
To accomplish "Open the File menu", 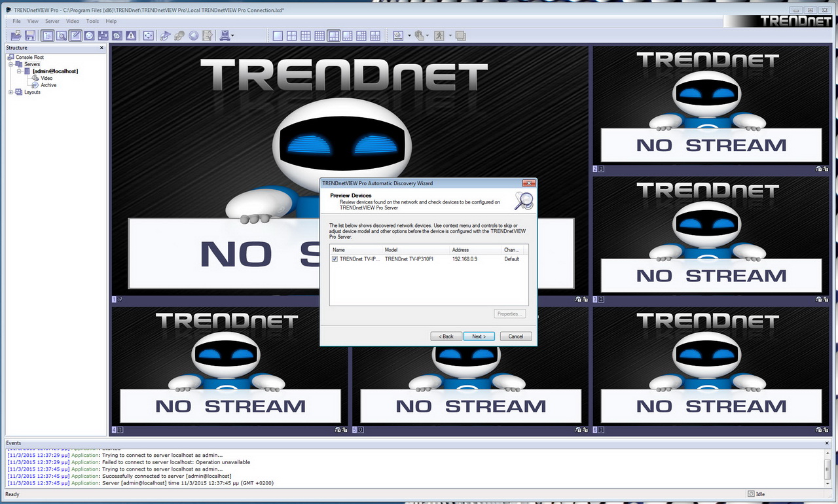I will (x=17, y=21).
